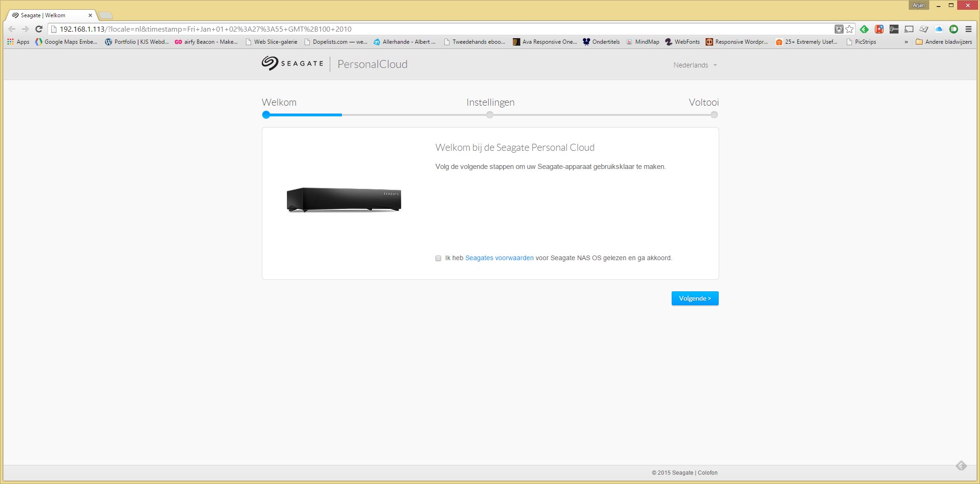Click the browser back arrow
The image size is (980, 484).
12,29
